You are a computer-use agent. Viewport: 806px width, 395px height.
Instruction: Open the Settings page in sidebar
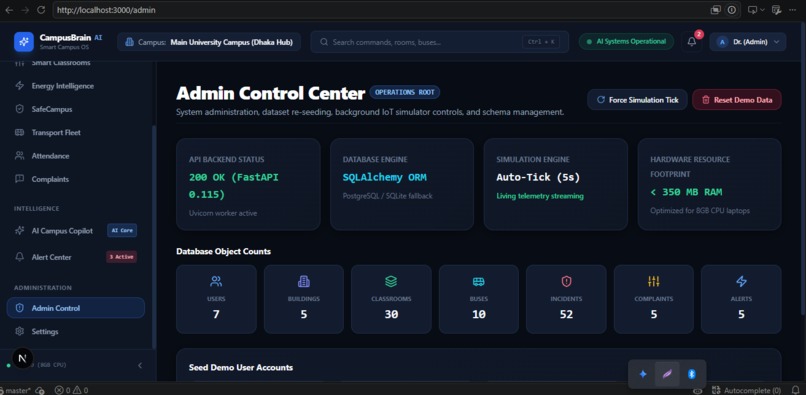[76, 331]
